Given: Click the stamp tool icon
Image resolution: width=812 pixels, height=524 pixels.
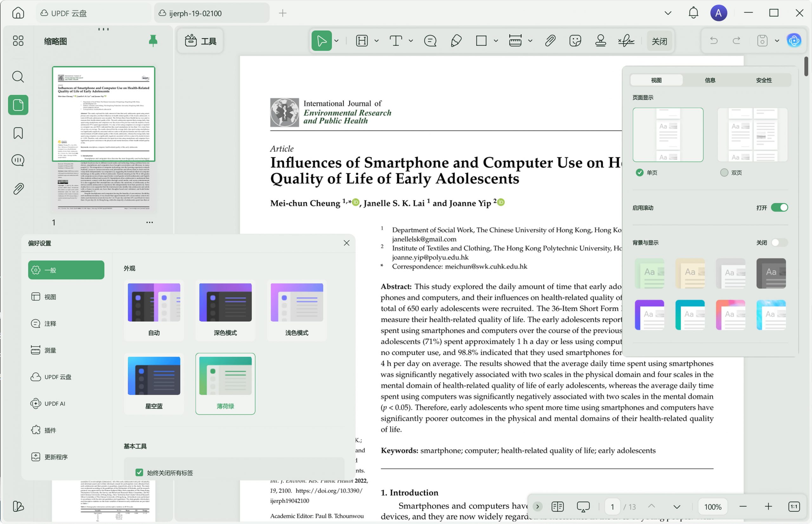Looking at the screenshot, I should (600, 41).
